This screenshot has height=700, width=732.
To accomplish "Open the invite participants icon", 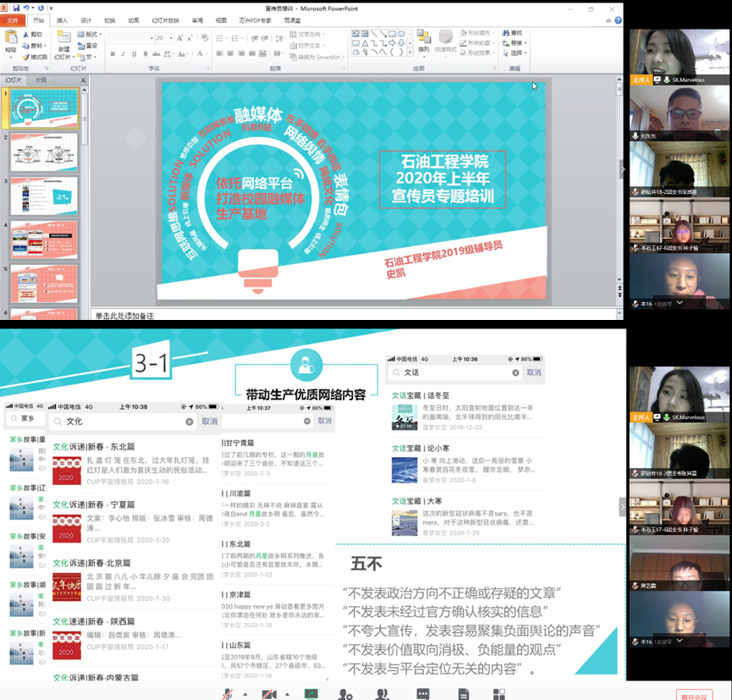I will pos(345,693).
